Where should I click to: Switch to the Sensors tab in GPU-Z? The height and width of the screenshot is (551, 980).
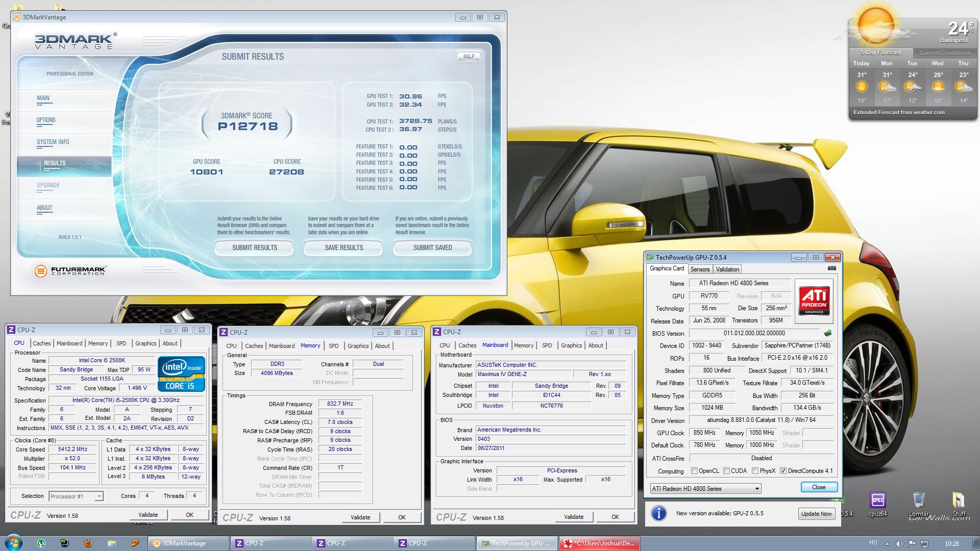tap(700, 269)
